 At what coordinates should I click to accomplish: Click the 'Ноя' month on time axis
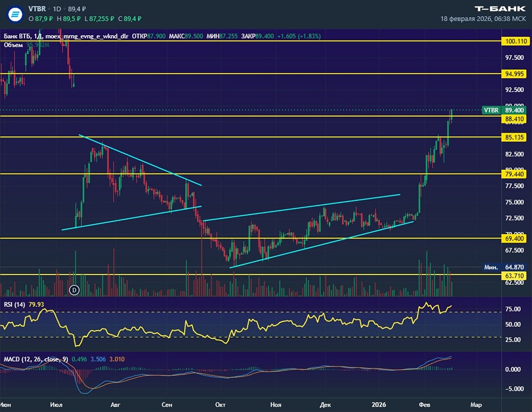point(276,405)
